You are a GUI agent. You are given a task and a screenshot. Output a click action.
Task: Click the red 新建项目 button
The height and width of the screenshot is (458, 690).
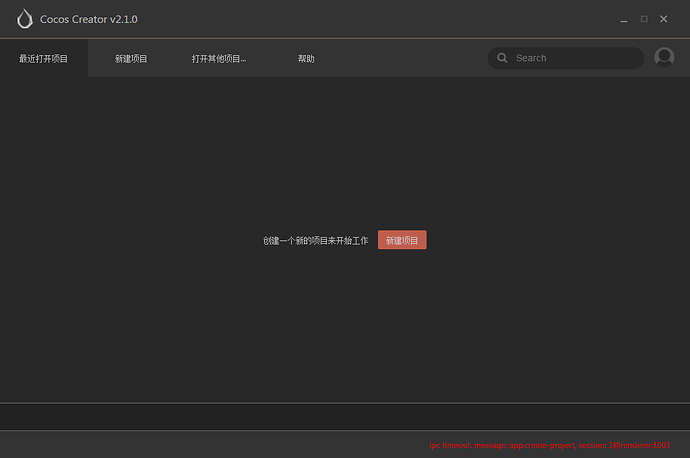point(402,240)
